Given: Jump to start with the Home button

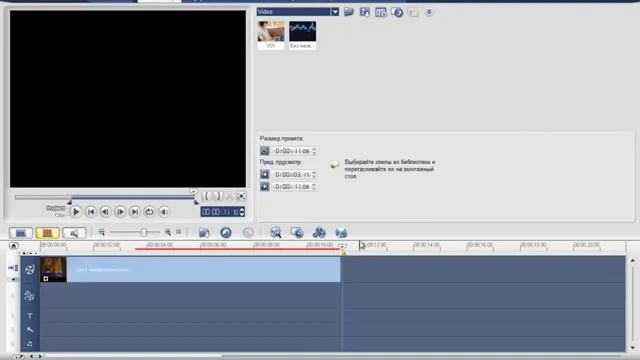Looking at the screenshot, I should click(91, 211).
